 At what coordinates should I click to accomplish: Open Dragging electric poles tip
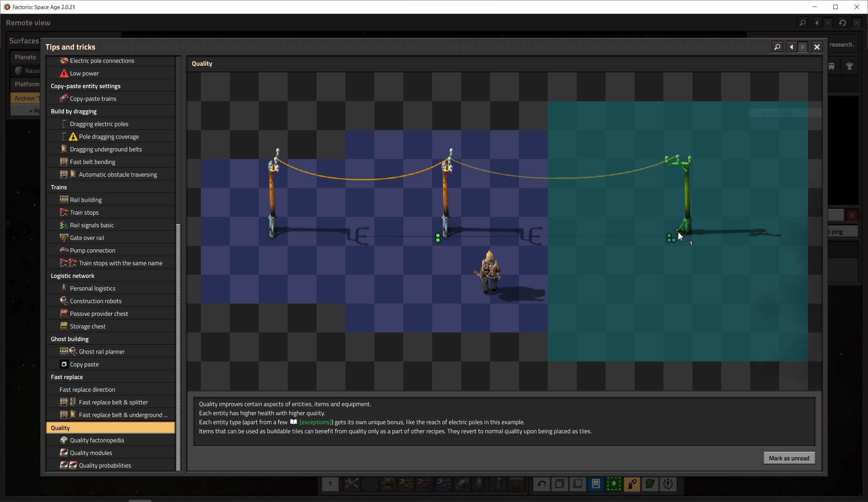click(111, 124)
